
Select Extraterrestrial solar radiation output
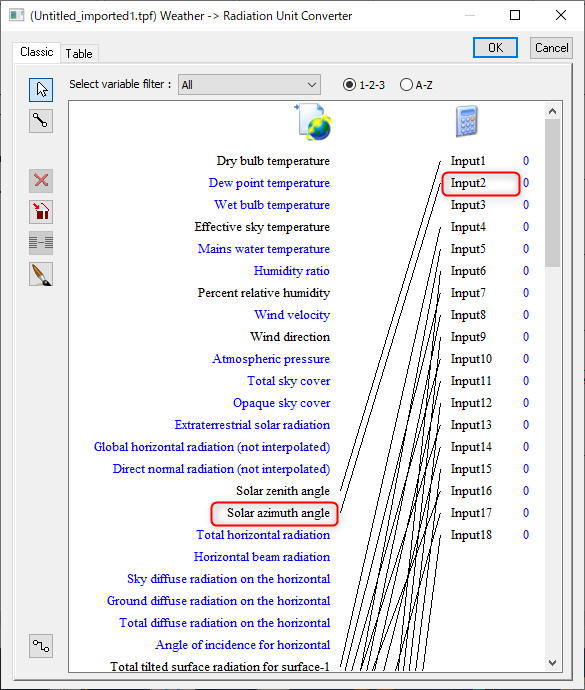(252, 425)
